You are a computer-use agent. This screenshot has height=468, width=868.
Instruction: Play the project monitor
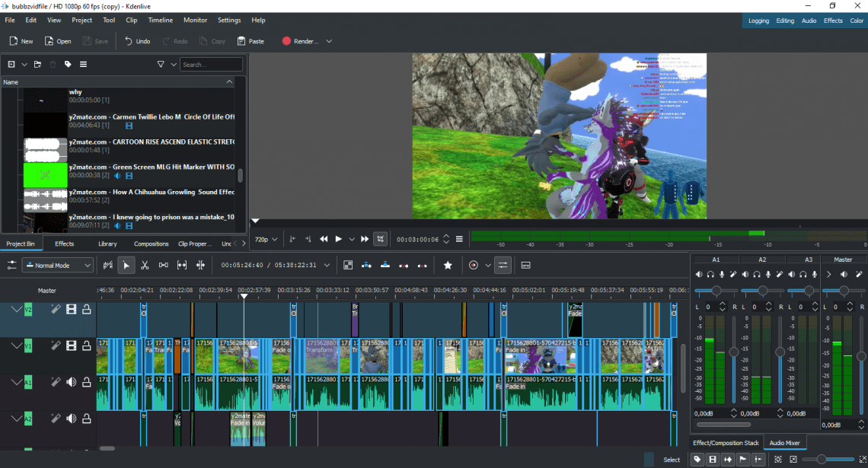pos(338,238)
